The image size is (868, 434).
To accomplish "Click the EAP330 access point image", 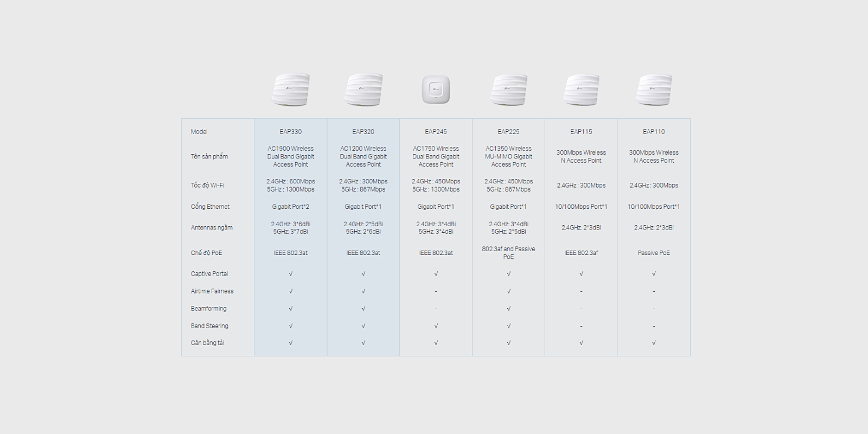I will pos(291,90).
